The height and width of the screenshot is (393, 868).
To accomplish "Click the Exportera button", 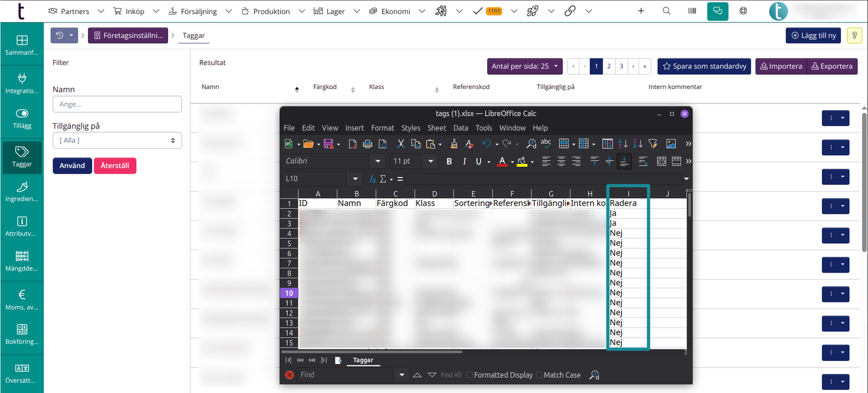I will [832, 66].
